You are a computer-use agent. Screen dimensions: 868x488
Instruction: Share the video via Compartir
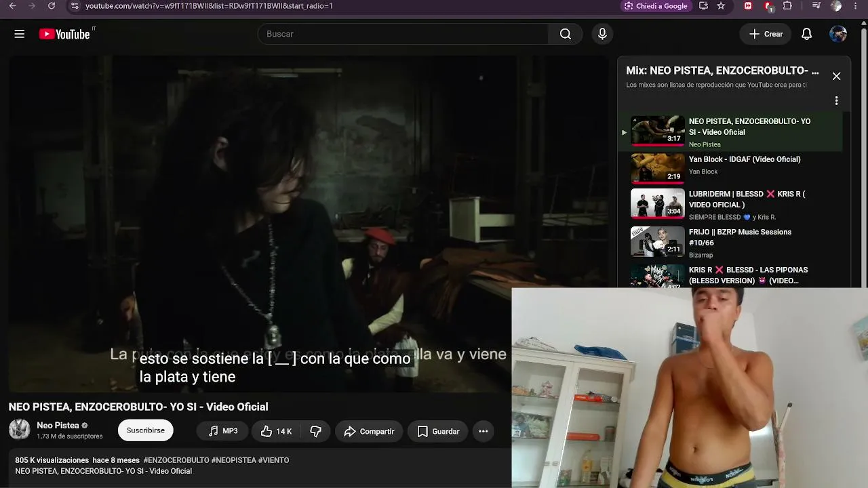click(x=369, y=431)
